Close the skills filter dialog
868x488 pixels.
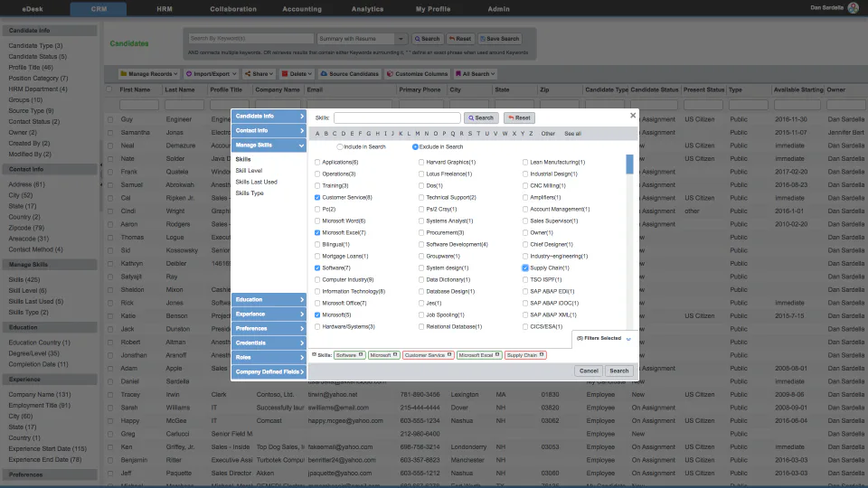(633, 116)
